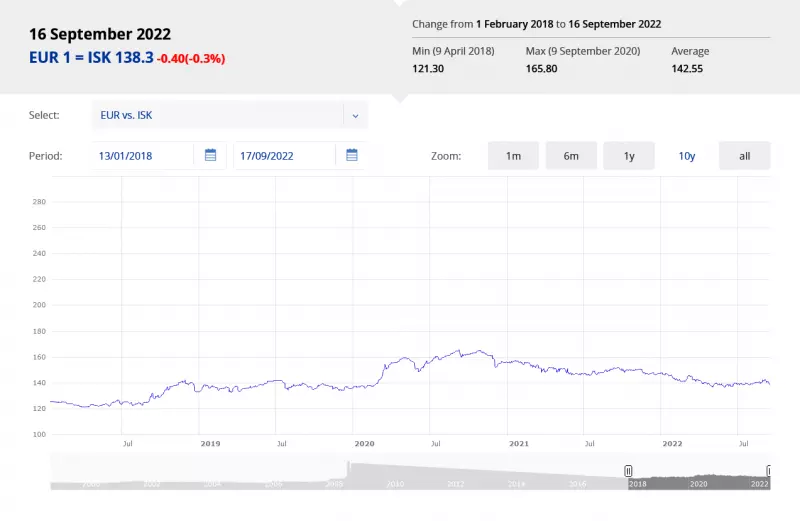The width and height of the screenshot is (800, 521).
Task: Set zoom to 6m
Action: [x=571, y=156]
